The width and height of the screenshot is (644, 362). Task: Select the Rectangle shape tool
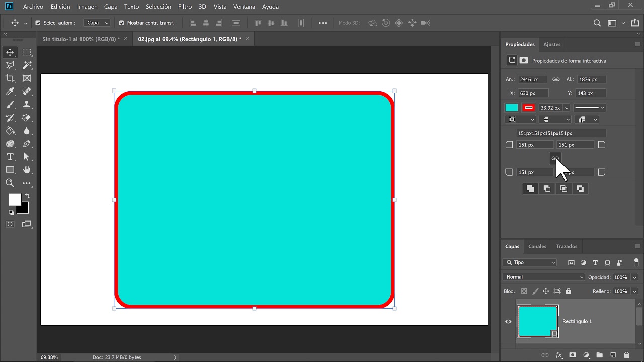pyautogui.click(x=10, y=170)
